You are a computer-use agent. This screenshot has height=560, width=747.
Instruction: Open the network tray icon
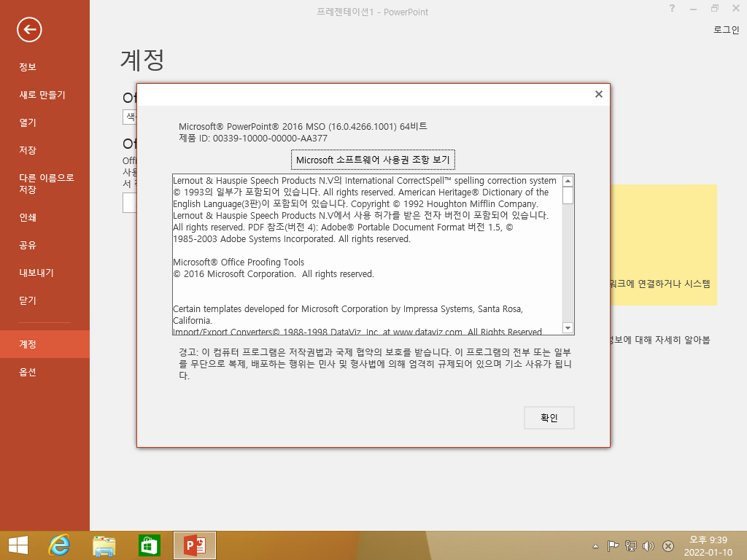click(x=631, y=546)
